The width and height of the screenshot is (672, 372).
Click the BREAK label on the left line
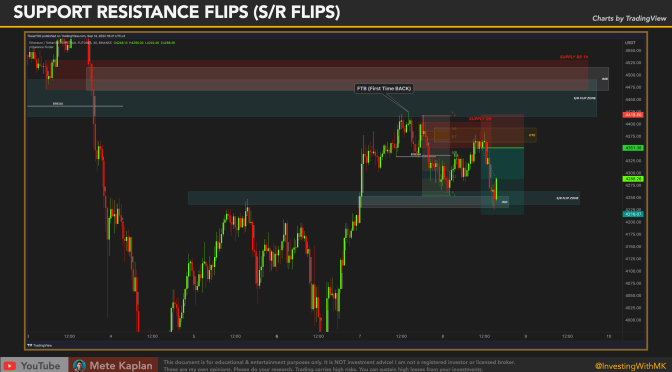(x=57, y=103)
